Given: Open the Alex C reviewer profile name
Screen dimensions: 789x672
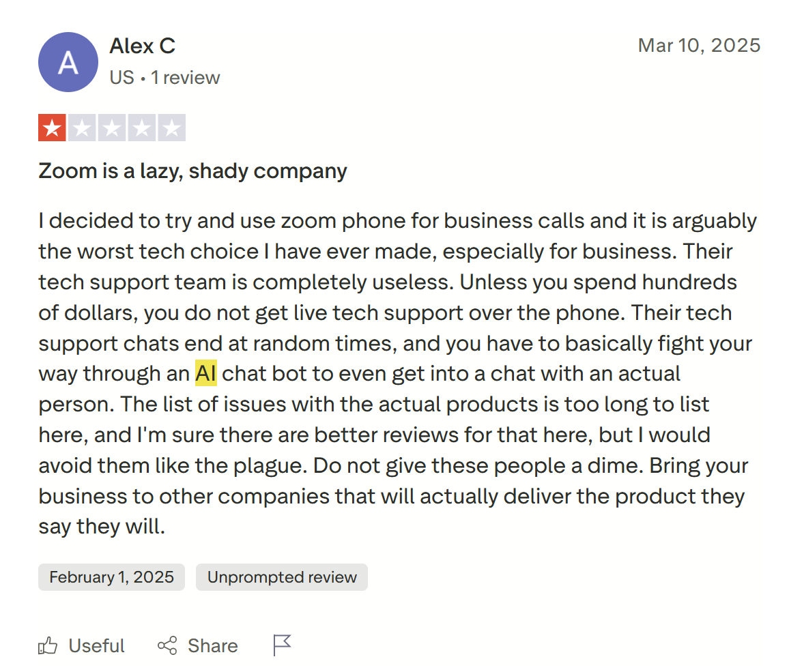Looking at the screenshot, I should pos(142,46).
